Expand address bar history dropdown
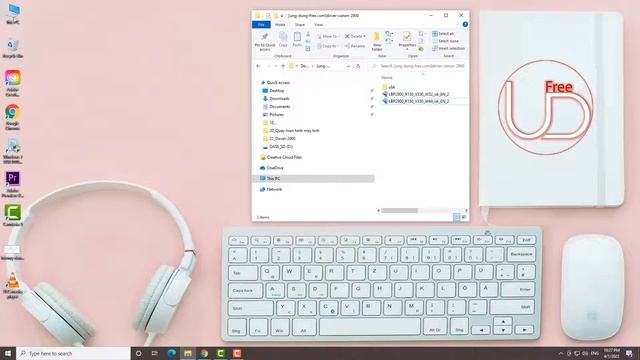 point(348,66)
